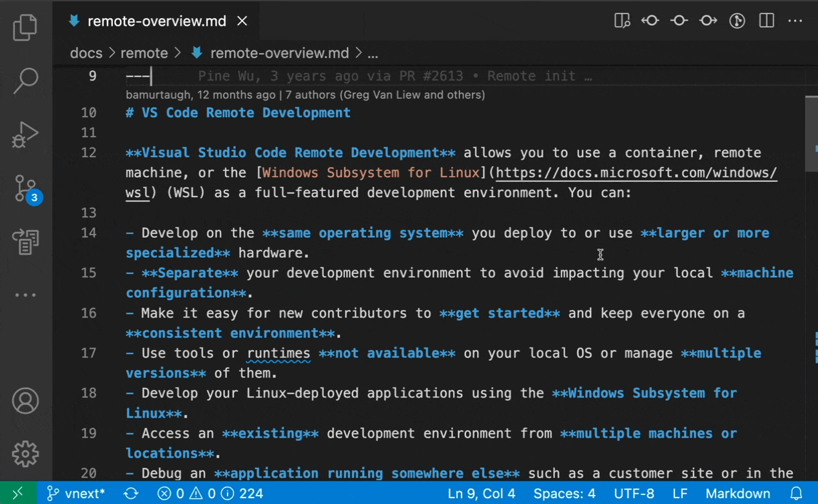Go to line via Ln 9, Col 4

(x=482, y=494)
